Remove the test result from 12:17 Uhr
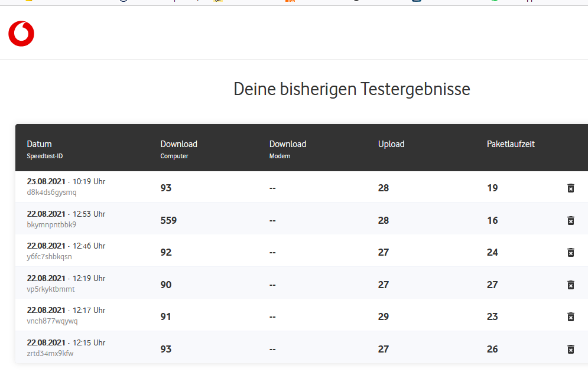Screen dimensions: 588x372 coord(570,317)
